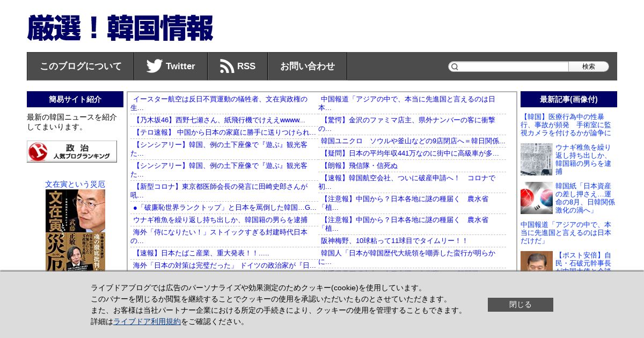Open 文在寅という災厄 book link
The width and height of the screenshot is (644, 338).
75,184
